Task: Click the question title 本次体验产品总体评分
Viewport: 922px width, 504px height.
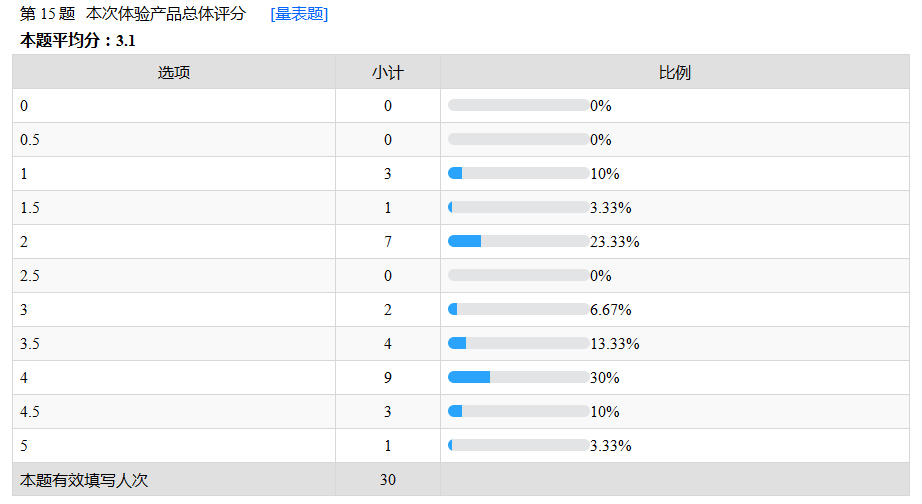Action: [x=166, y=14]
